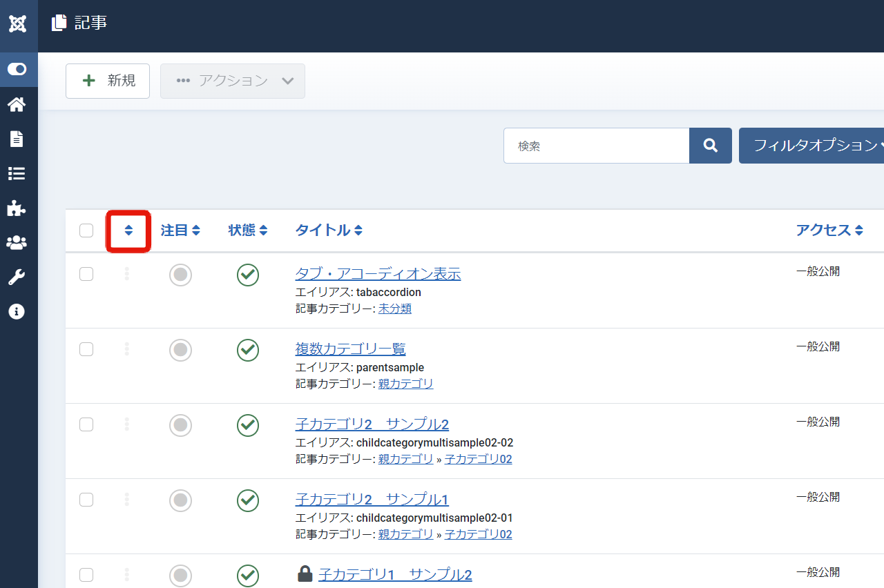Click the 新規 button
The image size is (884, 588).
point(108,81)
